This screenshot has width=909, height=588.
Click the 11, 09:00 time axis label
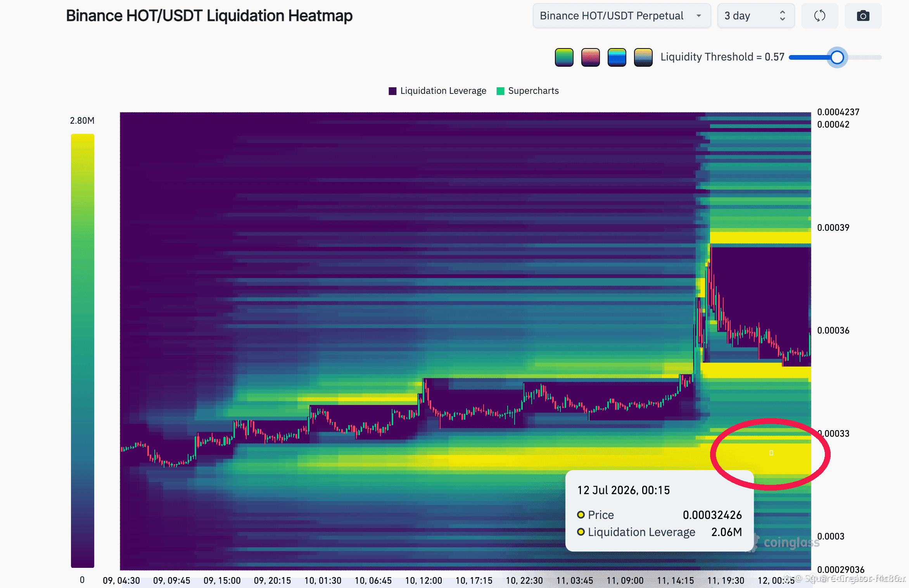pos(625,581)
